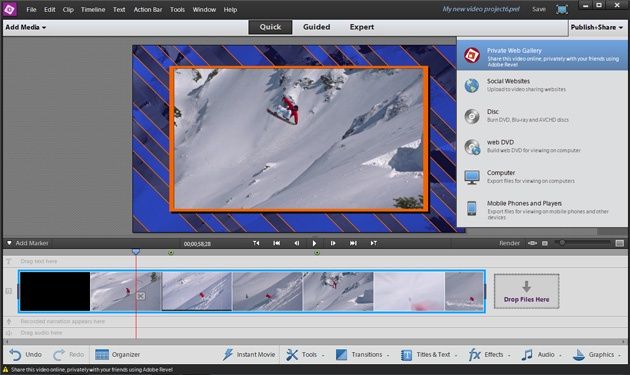Choose web DVD publish option
The height and width of the screenshot is (375, 630).
click(542, 146)
